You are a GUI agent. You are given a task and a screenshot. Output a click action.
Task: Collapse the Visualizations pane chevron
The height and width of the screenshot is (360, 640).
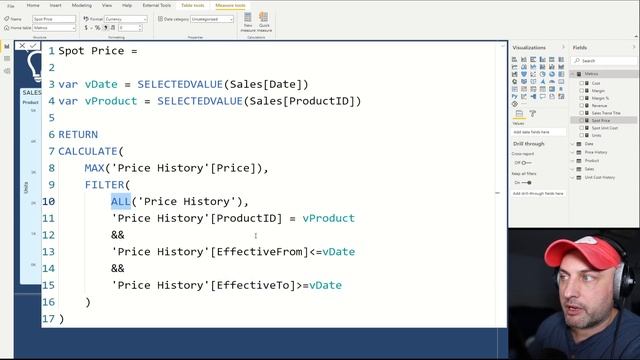tap(563, 47)
